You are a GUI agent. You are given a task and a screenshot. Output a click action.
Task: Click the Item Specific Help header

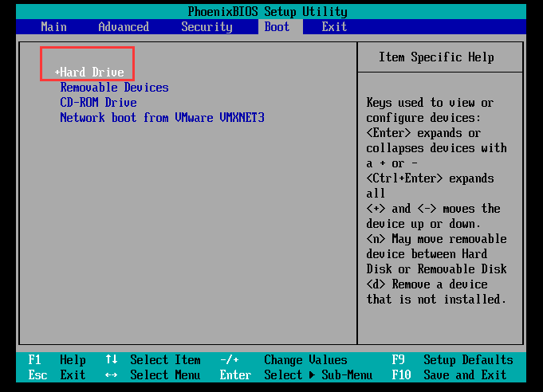[x=436, y=57]
